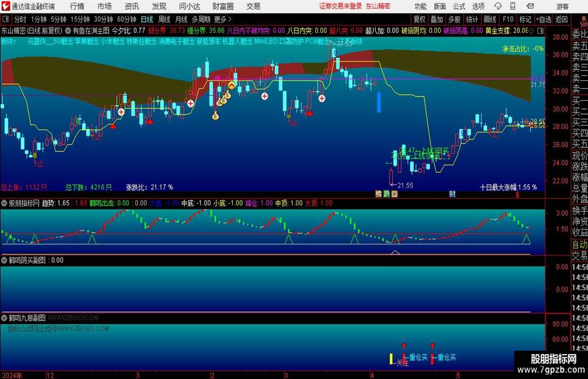588x379 pixels.
Task: Click 跌 badge at chart bottom
Action: (x=386, y=194)
